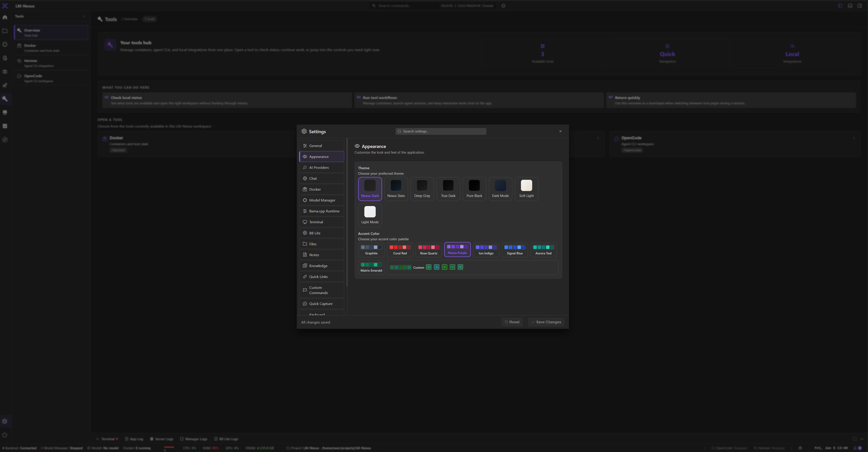Select the Aurora Teal accent palette
The image size is (868, 452).
(544, 250)
